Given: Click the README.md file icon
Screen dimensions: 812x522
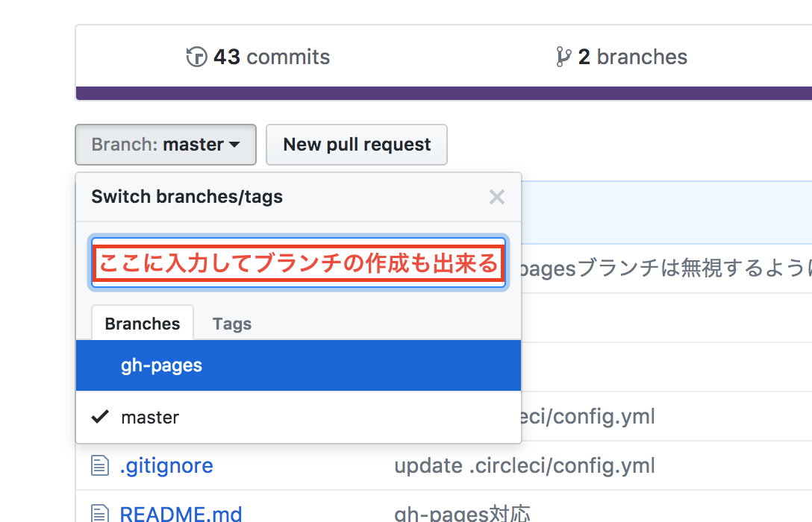Looking at the screenshot, I should [x=100, y=513].
